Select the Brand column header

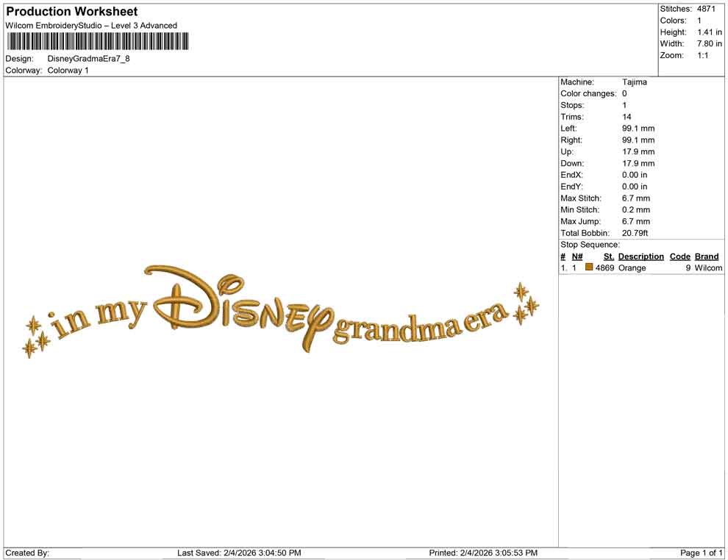point(707,256)
